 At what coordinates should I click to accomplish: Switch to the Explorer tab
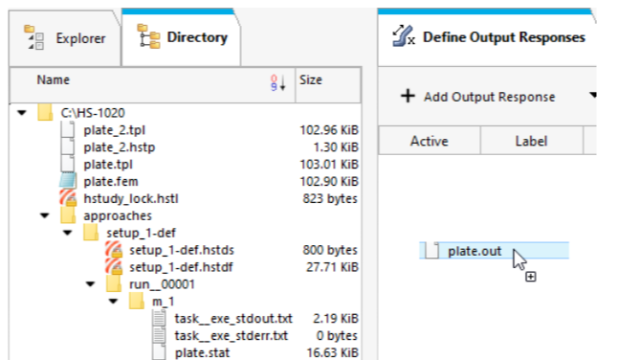(x=64, y=38)
